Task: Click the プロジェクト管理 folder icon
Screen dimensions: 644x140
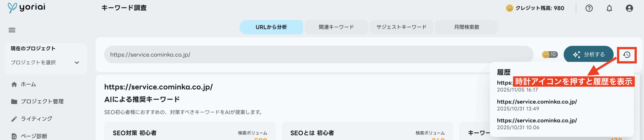Action: click(x=14, y=102)
